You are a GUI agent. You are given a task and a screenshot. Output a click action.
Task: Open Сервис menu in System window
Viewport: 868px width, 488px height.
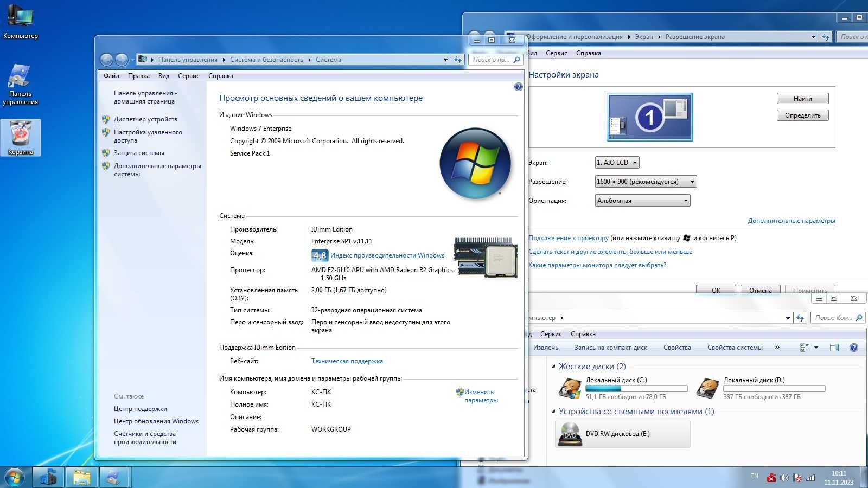coord(189,76)
